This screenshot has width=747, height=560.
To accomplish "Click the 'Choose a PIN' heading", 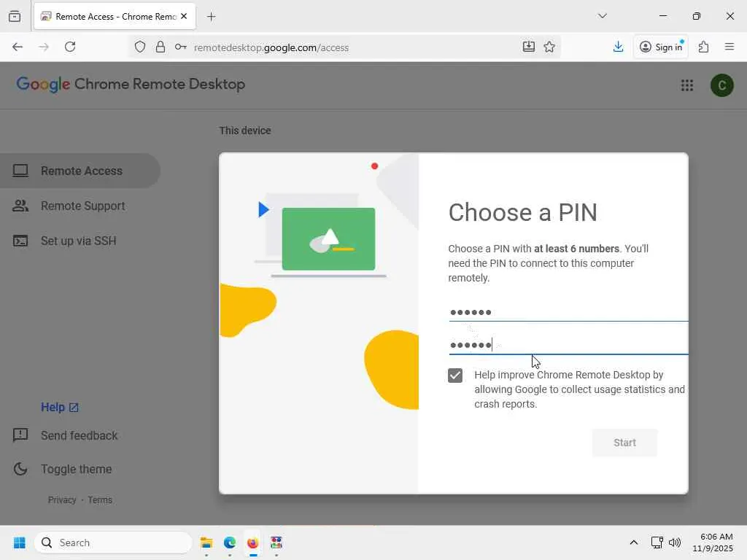I will tap(522, 212).
